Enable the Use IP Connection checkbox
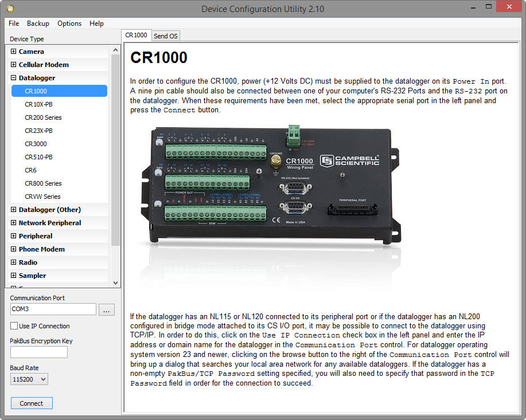The image size is (526, 420). tap(14, 326)
